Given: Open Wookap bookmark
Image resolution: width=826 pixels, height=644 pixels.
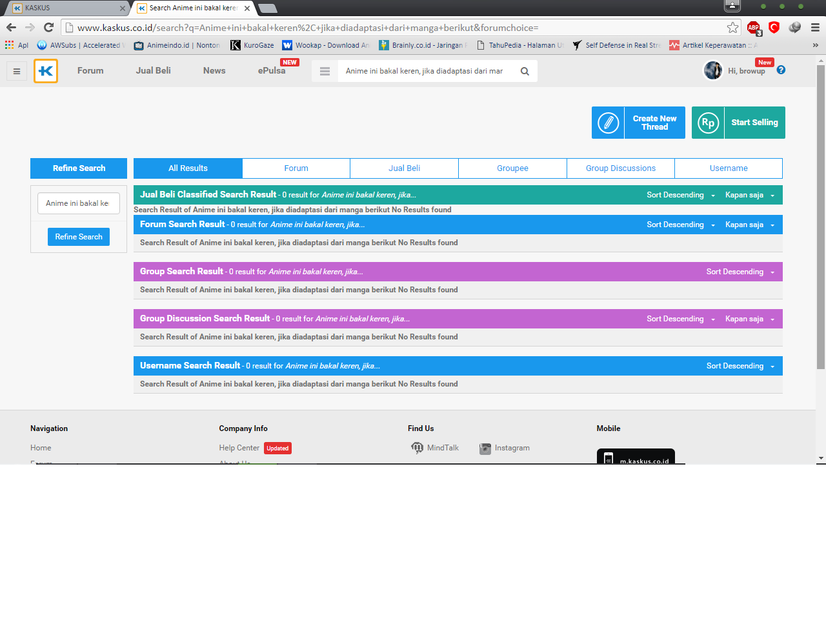Looking at the screenshot, I should point(326,45).
